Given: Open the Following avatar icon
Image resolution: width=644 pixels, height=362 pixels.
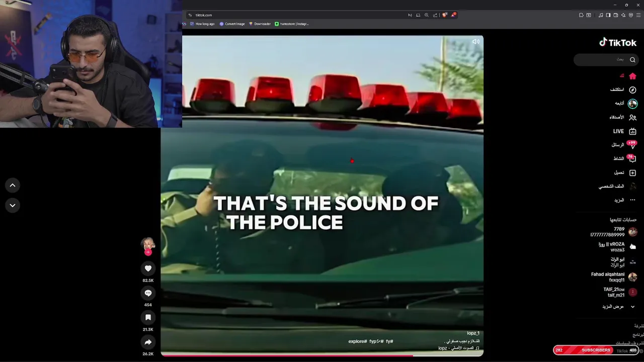Looking at the screenshot, I should coord(632,104).
